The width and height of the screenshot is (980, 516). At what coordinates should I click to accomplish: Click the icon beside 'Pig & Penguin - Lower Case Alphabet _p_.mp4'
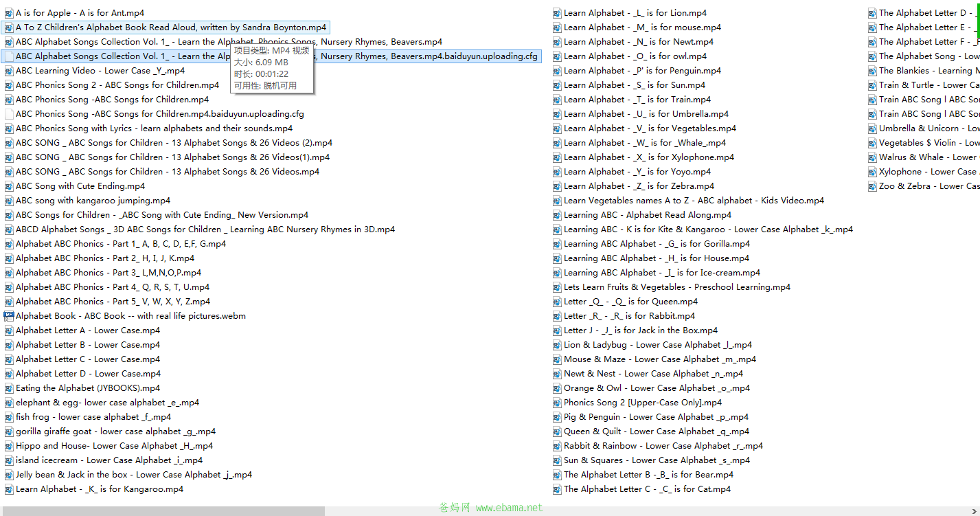click(x=557, y=417)
